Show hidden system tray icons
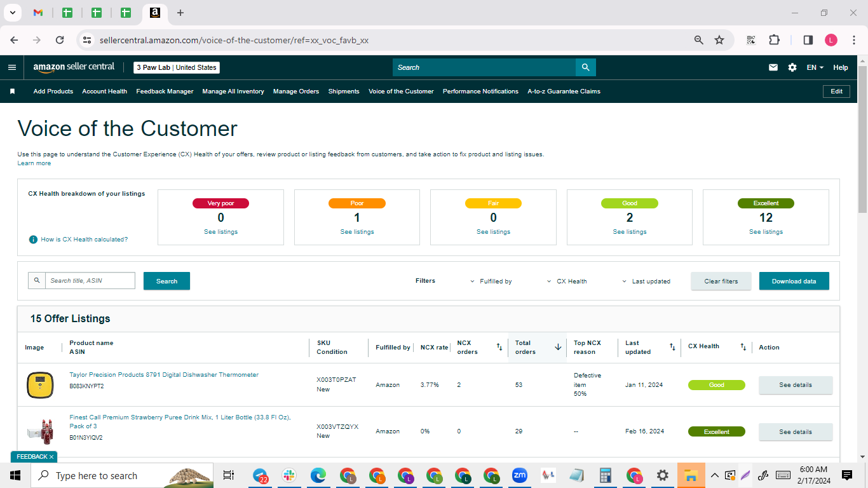Viewport: 868px width, 488px height. [x=714, y=475]
